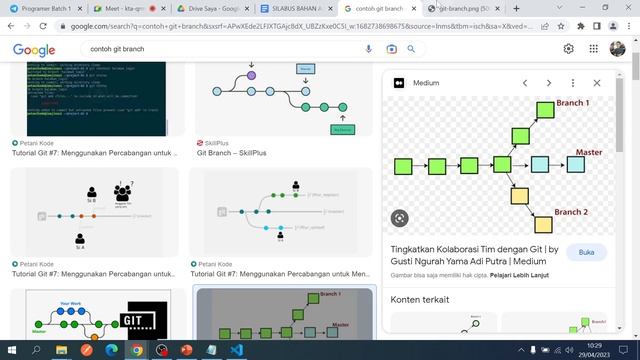The image size is (640, 360).
Task: Open three-dot options in image preview panel
Action: click(573, 83)
